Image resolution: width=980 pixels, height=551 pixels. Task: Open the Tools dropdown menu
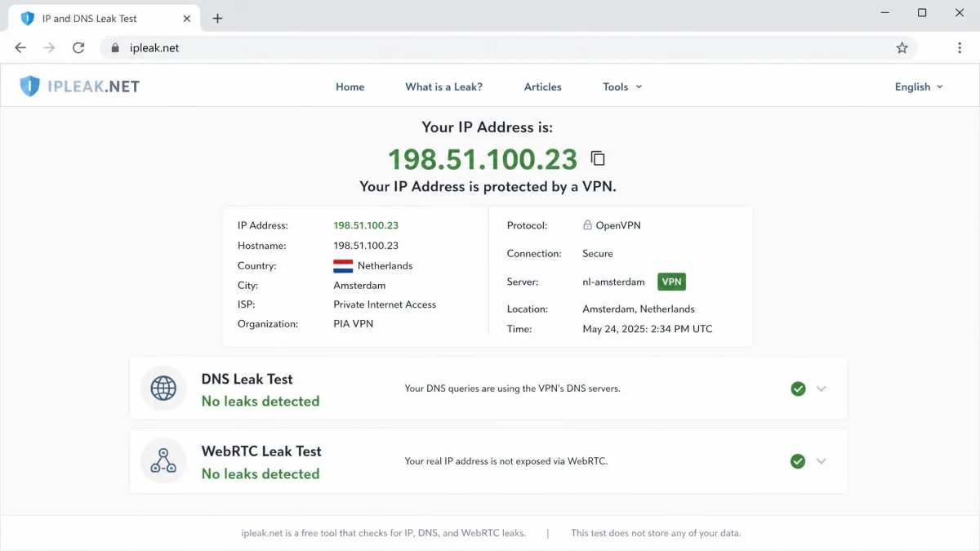(x=622, y=87)
